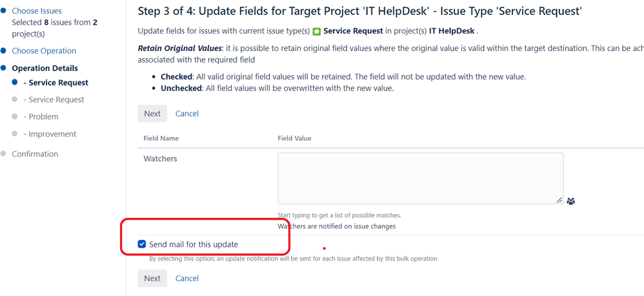Viewport: 644px width, 296px height.
Task: Click the resize grip of Watchers textarea
Action: coord(559,200)
